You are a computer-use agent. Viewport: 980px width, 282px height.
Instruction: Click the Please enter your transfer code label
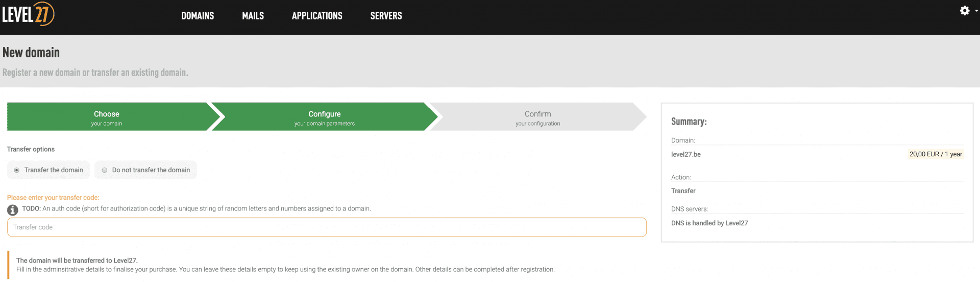click(x=53, y=198)
